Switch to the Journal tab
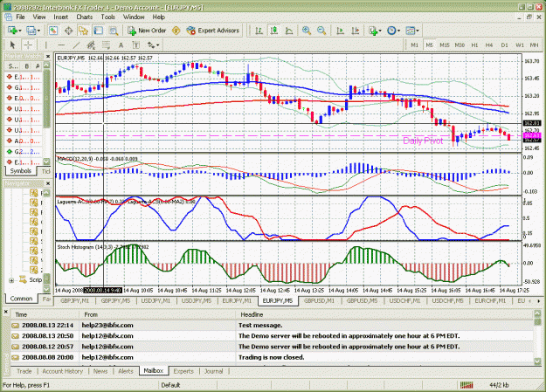The image size is (546, 392). click(213, 371)
